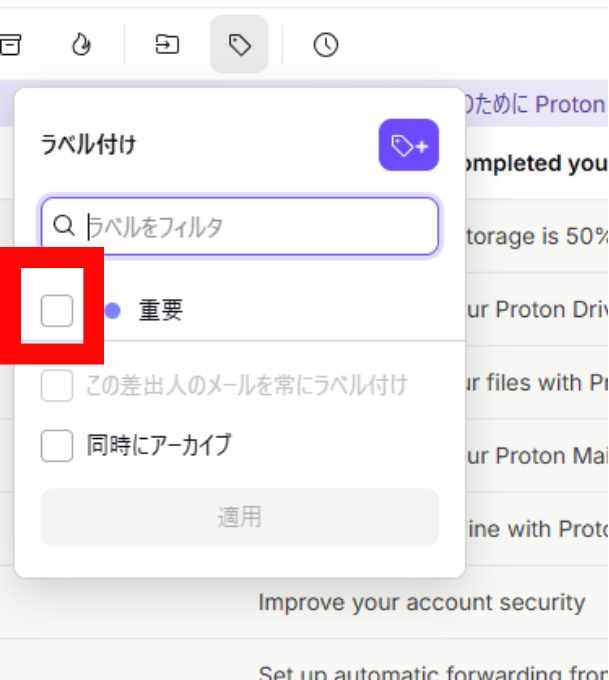The height and width of the screenshot is (680, 609).
Task: Open email mentioning "files with" Proton
Action: click(x=537, y=383)
